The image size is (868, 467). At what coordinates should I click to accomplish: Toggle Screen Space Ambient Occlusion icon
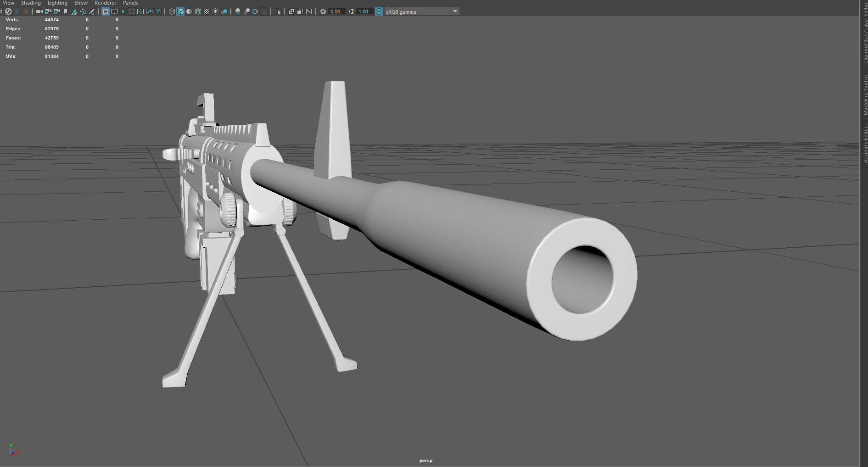[x=238, y=11]
